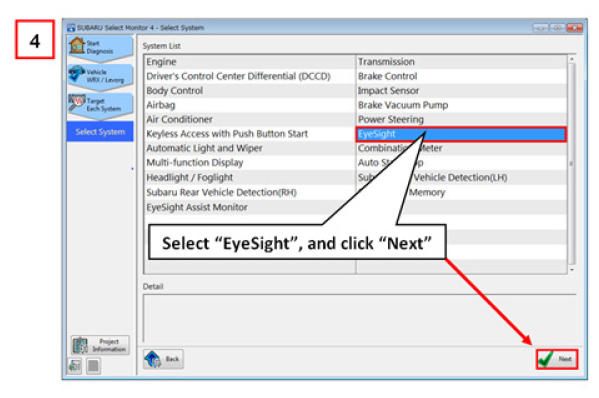Viewport: 599px width, 398px height.
Task: Select the highlighted Select System step
Action: point(100,132)
